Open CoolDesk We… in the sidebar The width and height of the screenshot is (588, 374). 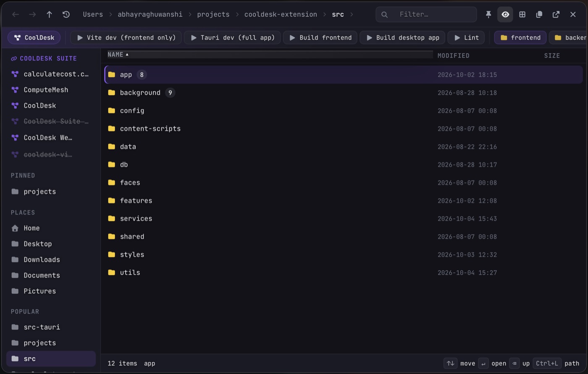click(51, 138)
